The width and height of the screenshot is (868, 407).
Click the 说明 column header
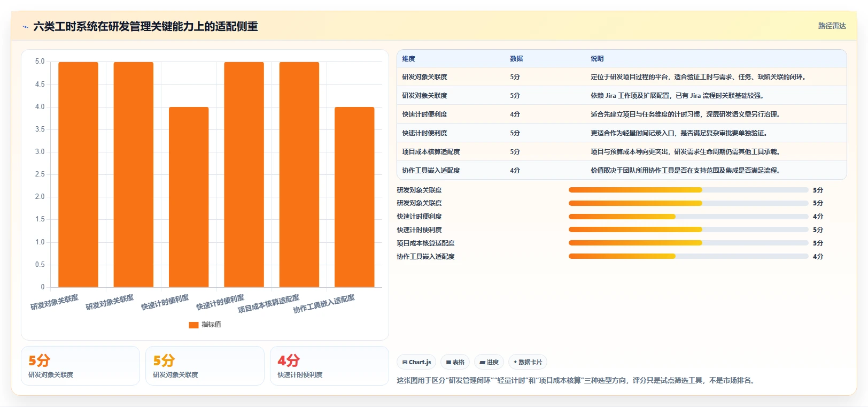[597, 59]
